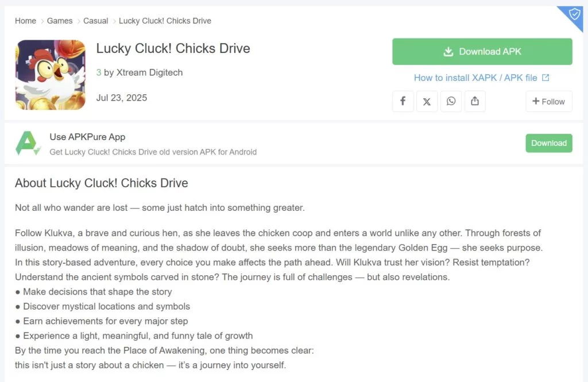Screen dimensions: 588x382
Task: Click the APKPure logo icon
Action: (28, 144)
